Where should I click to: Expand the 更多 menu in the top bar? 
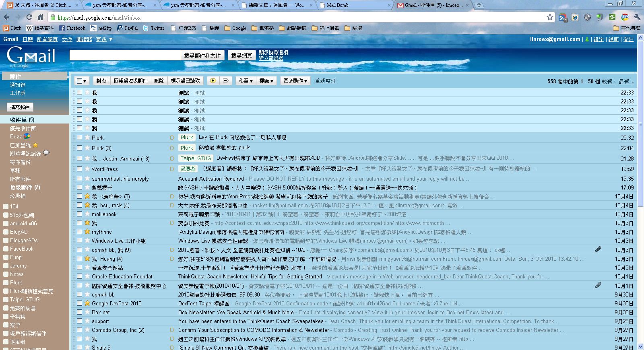tap(104, 39)
